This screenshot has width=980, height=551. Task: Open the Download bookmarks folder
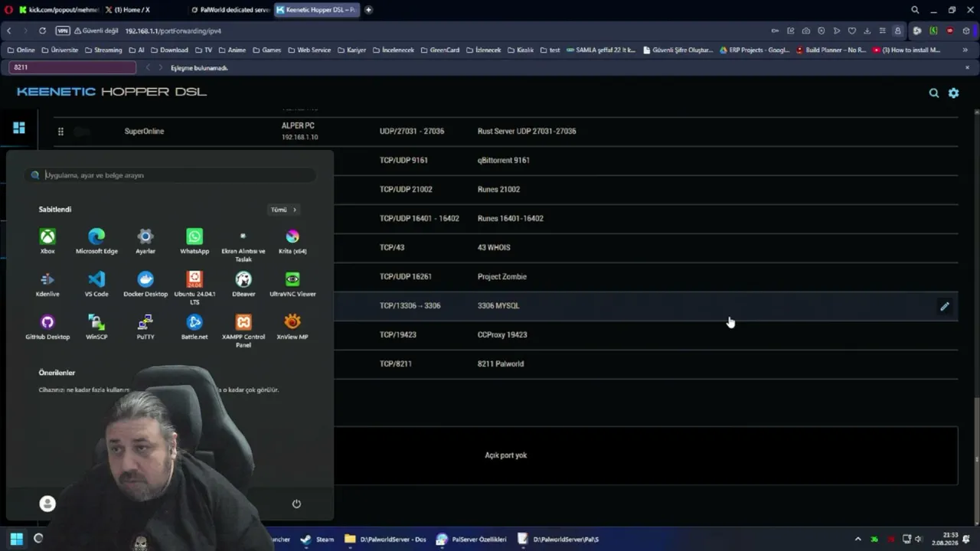[169, 50]
